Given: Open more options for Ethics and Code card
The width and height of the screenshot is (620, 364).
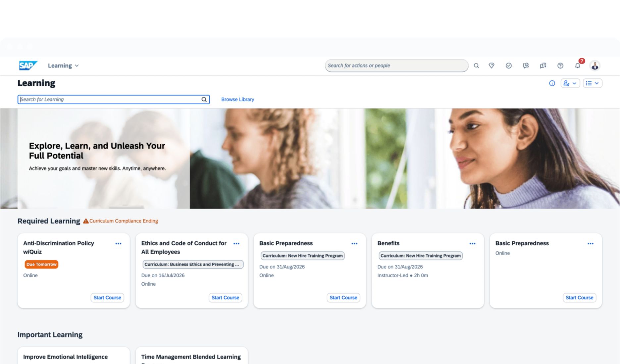Looking at the screenshot, I should [236, 244].
